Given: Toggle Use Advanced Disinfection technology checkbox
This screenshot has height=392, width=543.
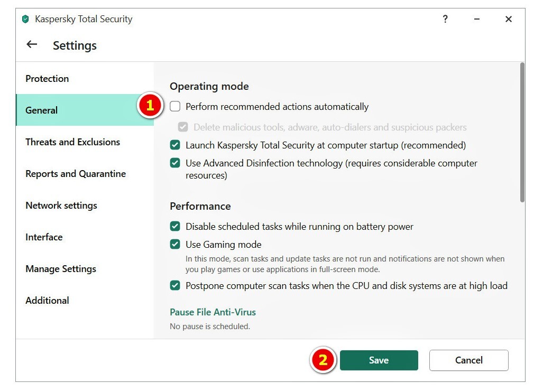Looking at the screenshot, I should (175, 163).
